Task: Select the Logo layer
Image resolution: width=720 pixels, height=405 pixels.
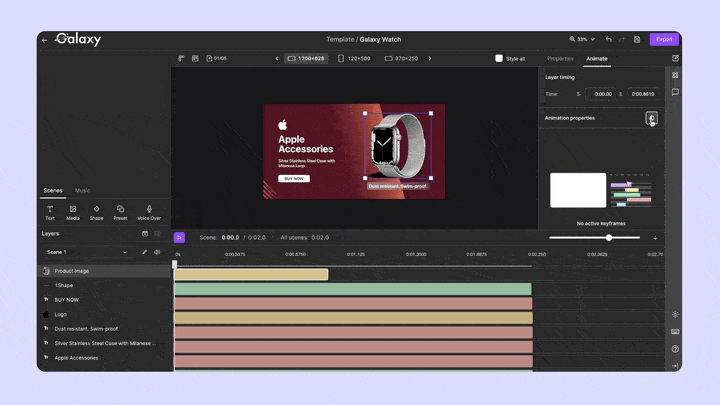Action: pos(104,315)
